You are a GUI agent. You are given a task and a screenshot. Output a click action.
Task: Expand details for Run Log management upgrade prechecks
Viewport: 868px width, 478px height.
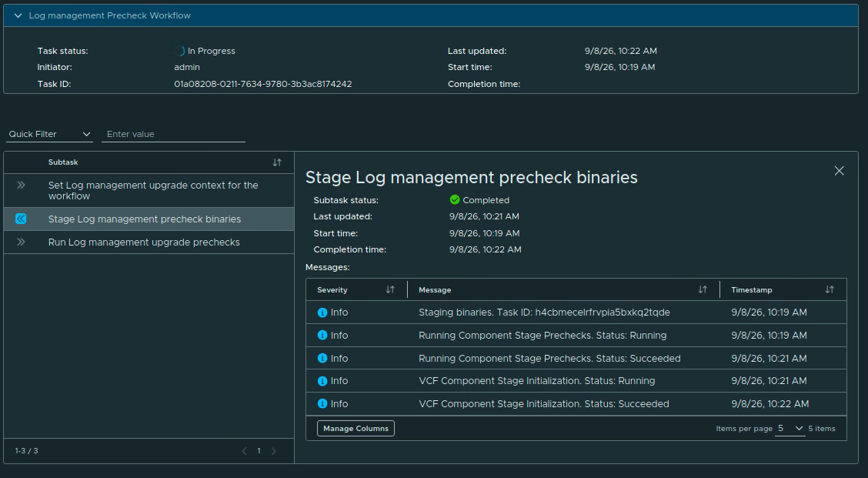coord(21,242)
